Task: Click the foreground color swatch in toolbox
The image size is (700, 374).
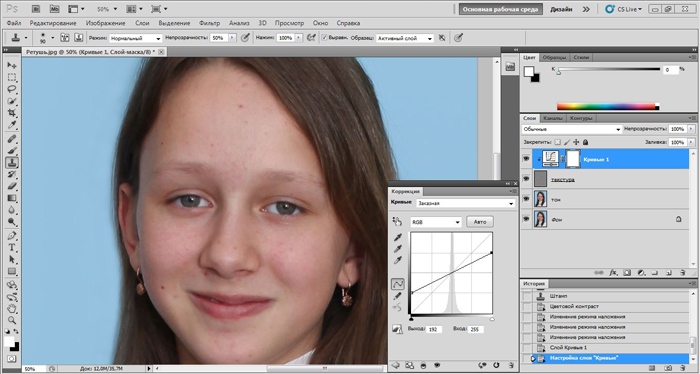Action: point(8,341)
